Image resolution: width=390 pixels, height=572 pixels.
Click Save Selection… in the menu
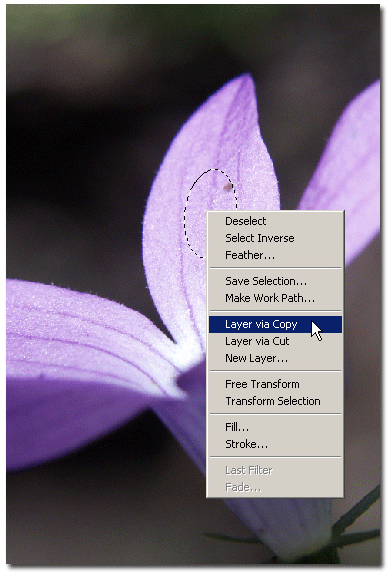coord(275,281)
